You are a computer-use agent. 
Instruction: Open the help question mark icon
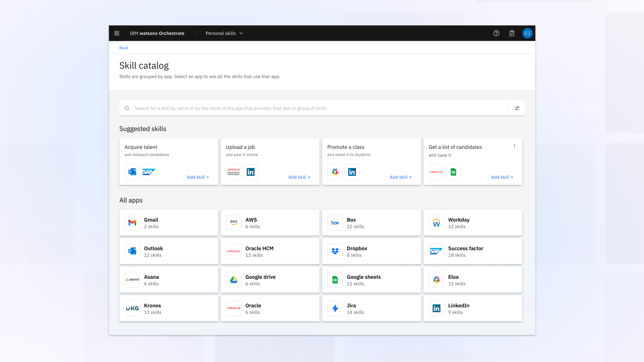coord(496,33)
